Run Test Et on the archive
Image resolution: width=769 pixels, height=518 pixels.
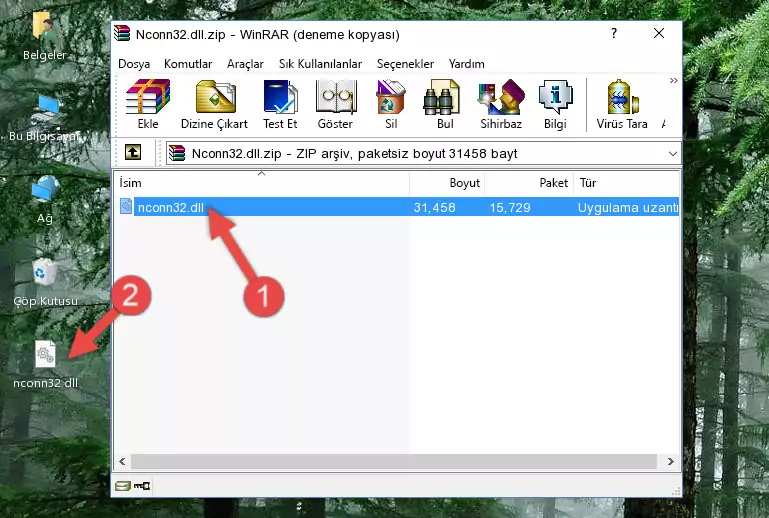click(280, 104)
